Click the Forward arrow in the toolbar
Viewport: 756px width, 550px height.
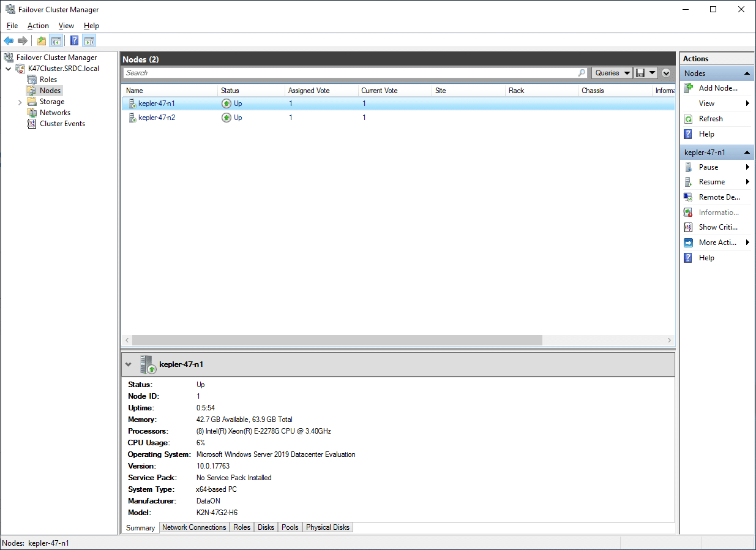[x=23, y=41]
